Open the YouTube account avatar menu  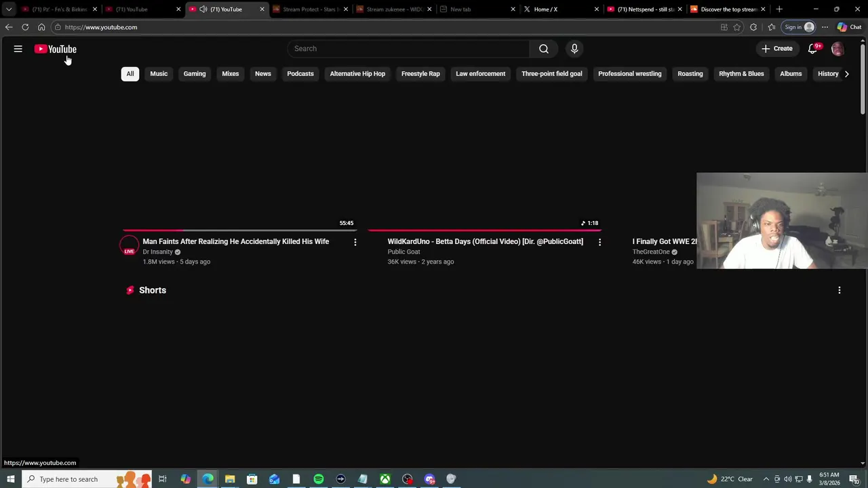tap(837, 49)
